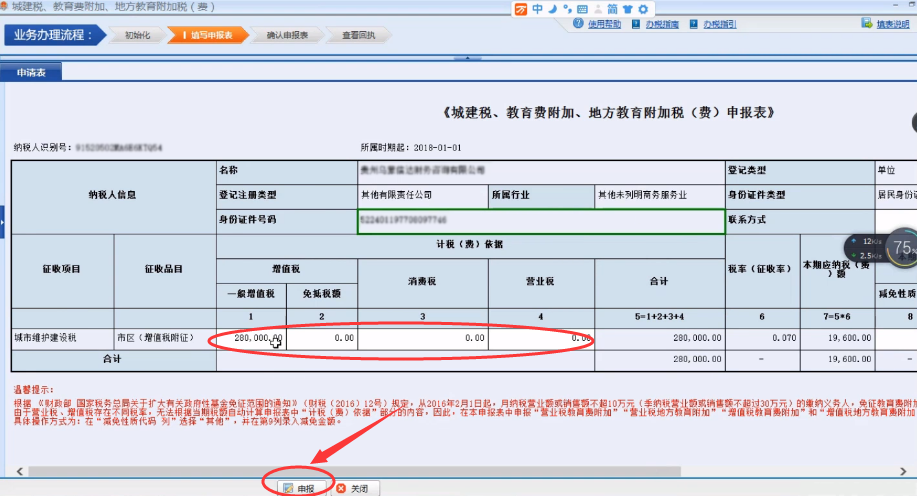Click the 申报 submit button
This screenshot has width=917, height=496.
(x=299, y=488)
